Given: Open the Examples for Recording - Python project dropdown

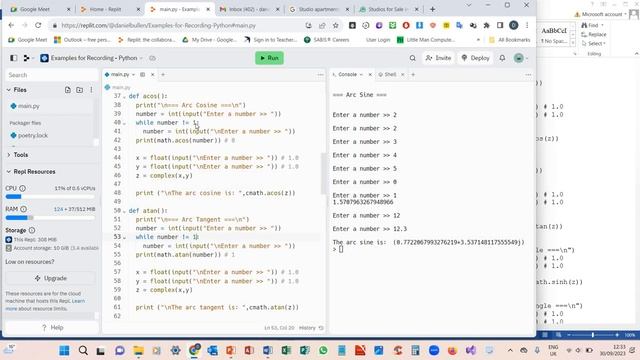Looking at the screenshot, I should click(91, 58).
